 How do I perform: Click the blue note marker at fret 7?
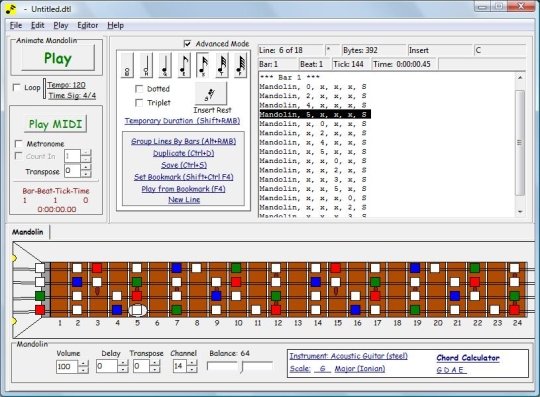pyautogui.click(x=177, y=268)
